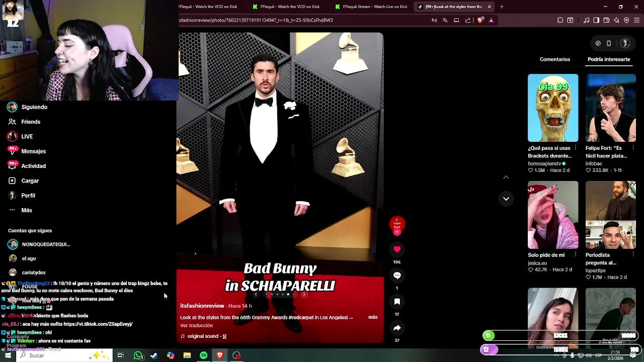Screen dimensions: 644x362
Task: Open the itsfashionreview profile name
Action: pyautogui.click(x=202, y=306)
